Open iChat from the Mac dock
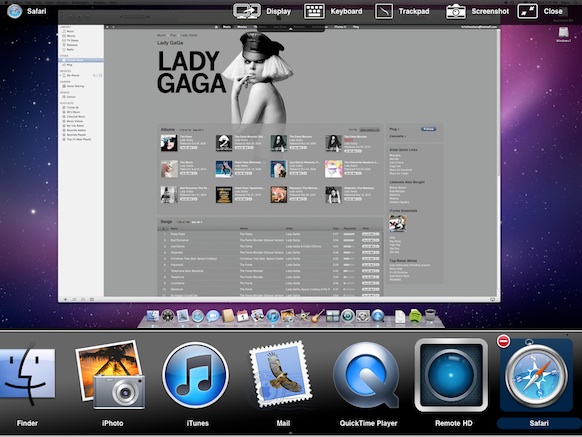 [x=213, y=316]
